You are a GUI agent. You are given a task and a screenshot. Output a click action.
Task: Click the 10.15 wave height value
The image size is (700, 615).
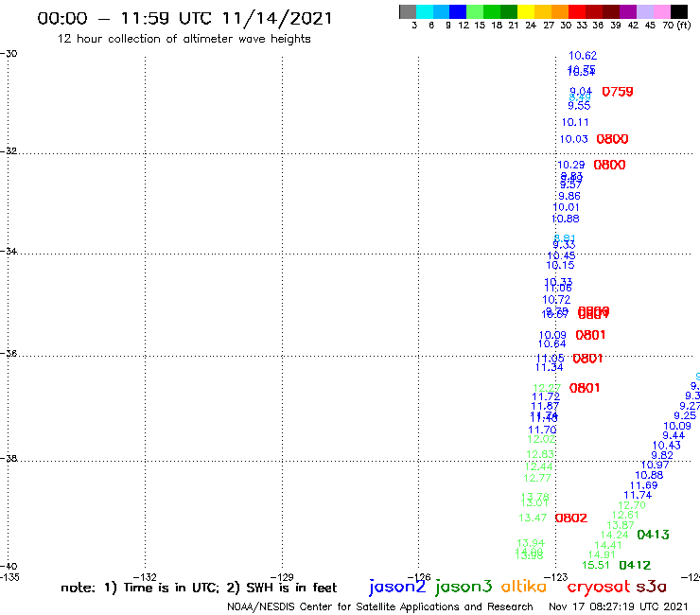[560, 265]
